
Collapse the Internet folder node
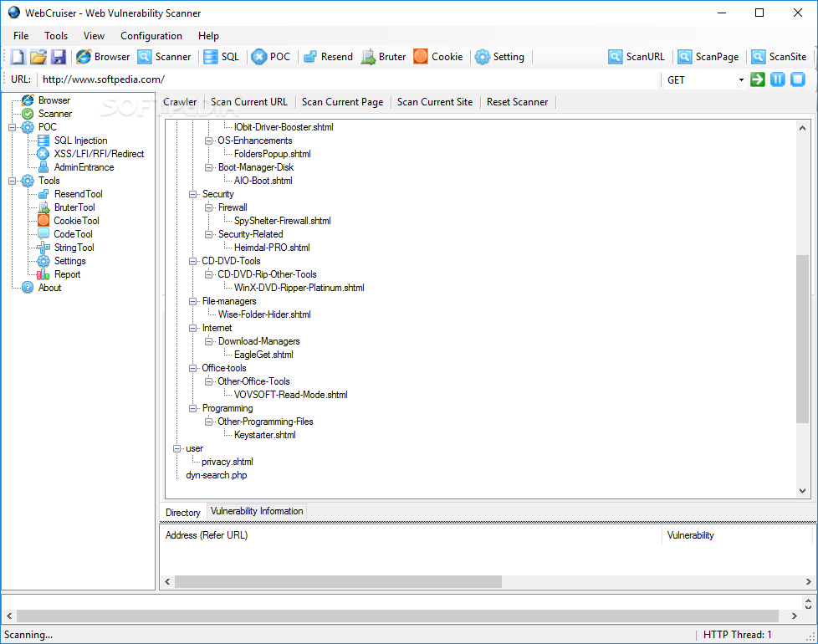point(192,328)
